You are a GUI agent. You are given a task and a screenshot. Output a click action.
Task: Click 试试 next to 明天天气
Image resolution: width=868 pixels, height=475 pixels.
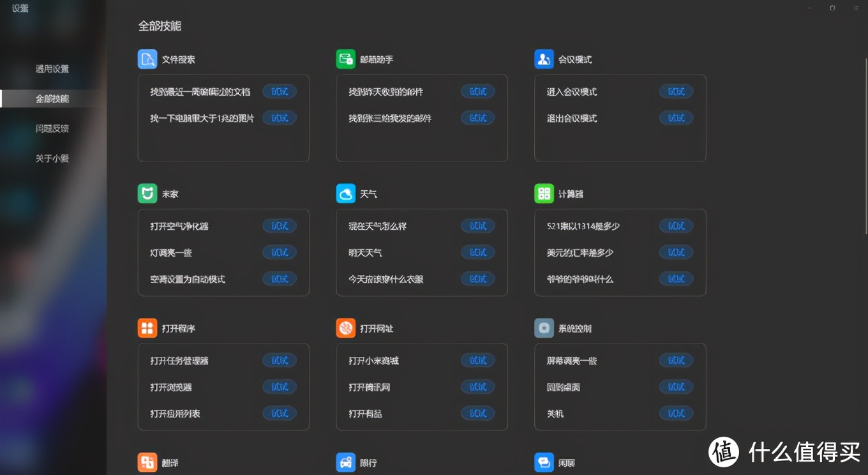coord(477,252)
